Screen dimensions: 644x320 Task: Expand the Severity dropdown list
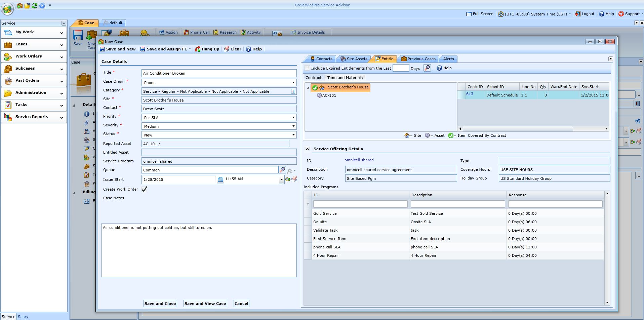[293, 126]
